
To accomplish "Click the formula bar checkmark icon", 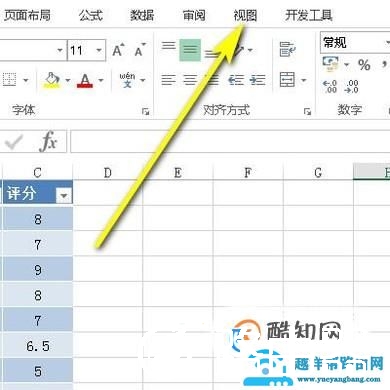I will [14, 142].
